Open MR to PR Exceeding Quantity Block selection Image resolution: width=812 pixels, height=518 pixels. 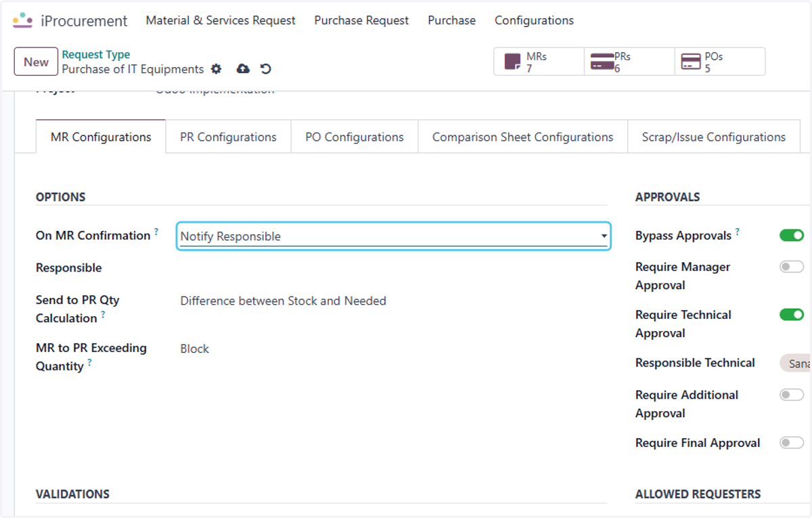click(x=195, y=349)
